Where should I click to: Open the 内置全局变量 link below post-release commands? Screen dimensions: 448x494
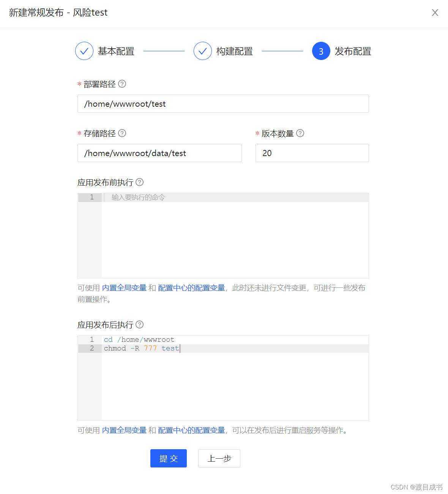pos(124,430)
